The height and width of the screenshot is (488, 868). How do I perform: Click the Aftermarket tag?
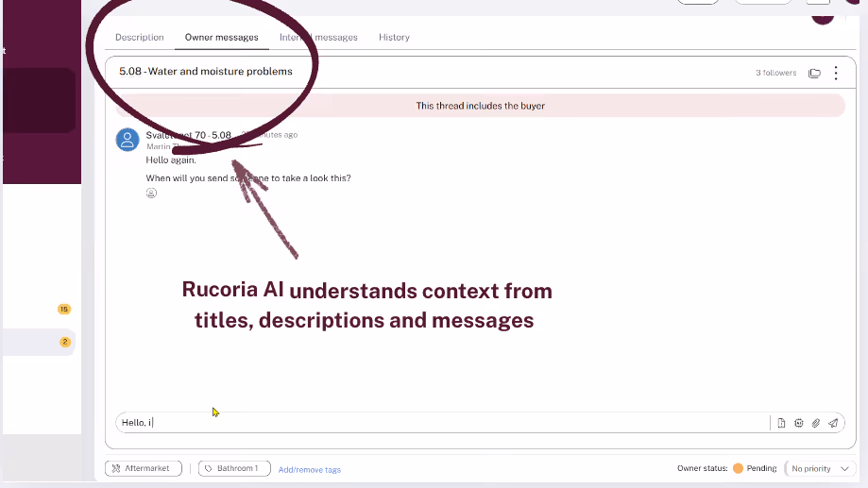coord(144,468)
